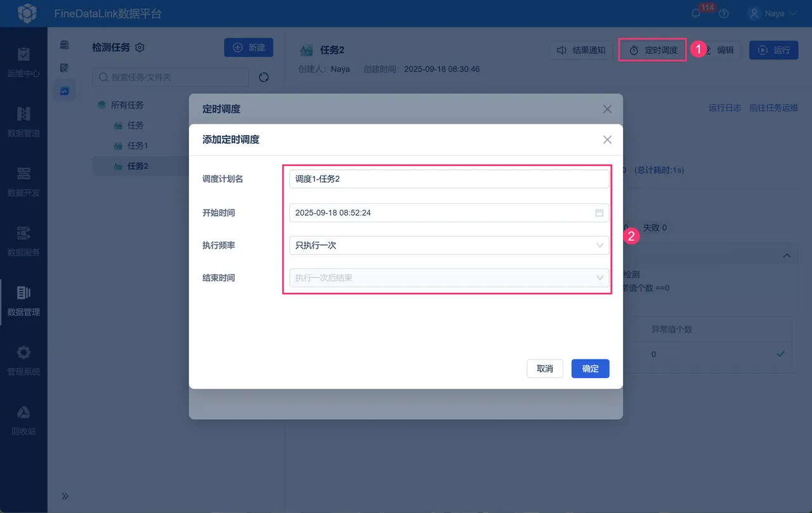Open 数据开发 in the sidebar
Image resolution: width=812 pixels, height=513 pixels.
tap(23, 181)
